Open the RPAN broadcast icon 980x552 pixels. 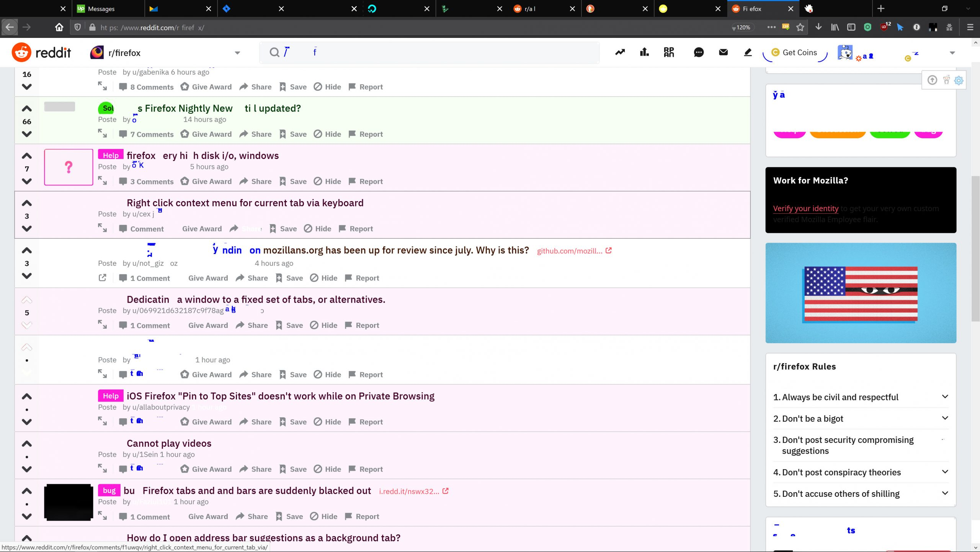tap(669, 52)
